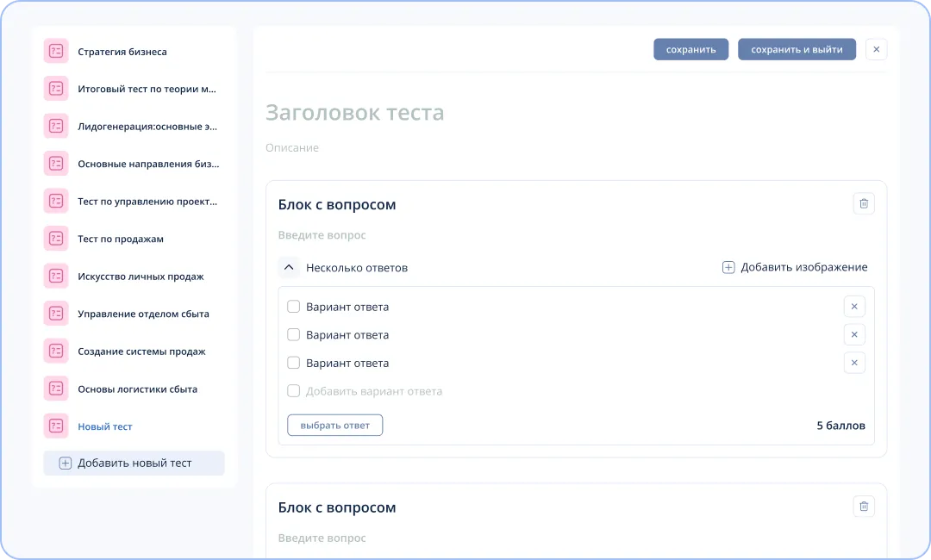
Task: Click the test icon beside Стратегия бизнеса
Action: (x=56, y=51)
